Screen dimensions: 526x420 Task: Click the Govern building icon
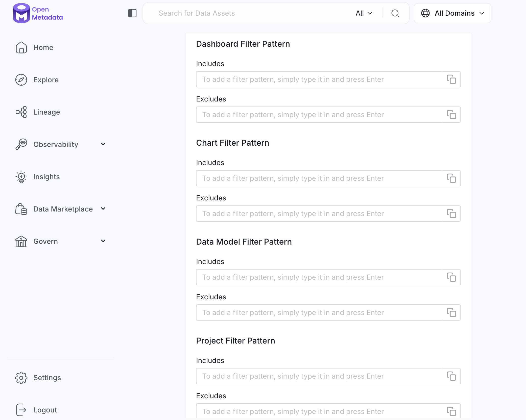point(21,241)
